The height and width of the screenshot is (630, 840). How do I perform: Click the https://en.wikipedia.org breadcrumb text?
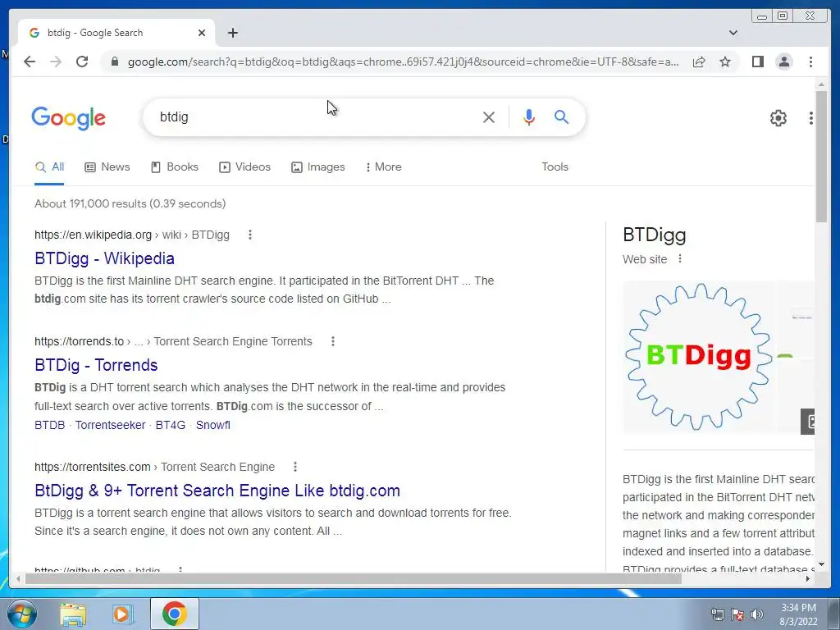pyautogui.click(x=94, y=235)
